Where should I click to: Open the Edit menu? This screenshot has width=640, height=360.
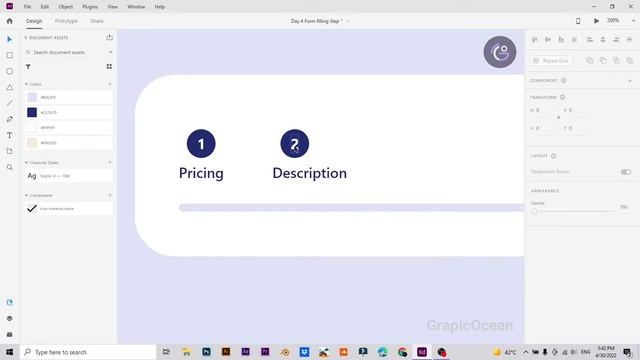point(44,7)
